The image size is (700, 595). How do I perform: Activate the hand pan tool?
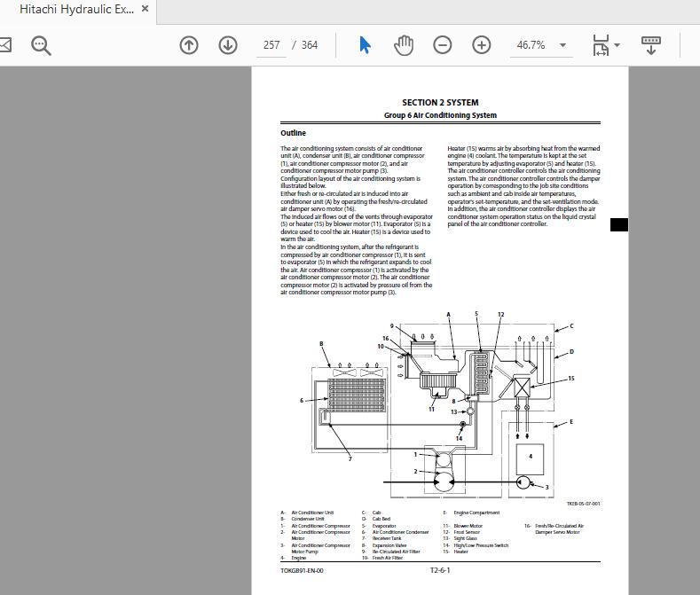[404, 45]
